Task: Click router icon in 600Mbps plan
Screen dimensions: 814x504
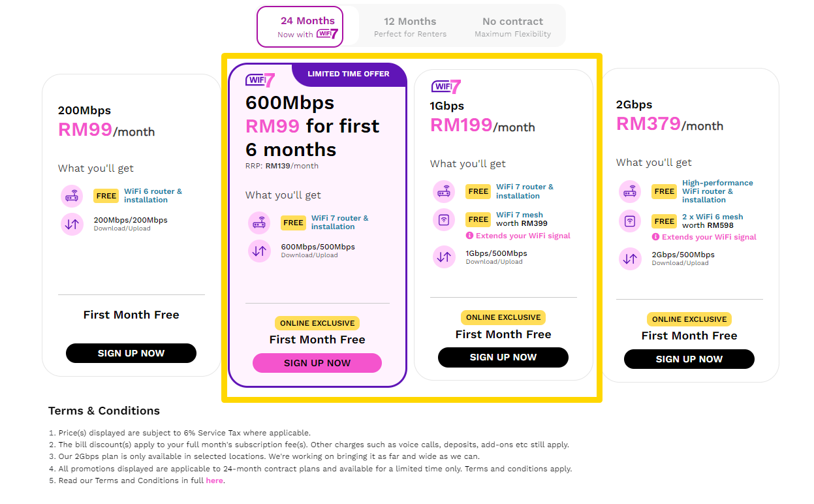Action: (259, 223)
